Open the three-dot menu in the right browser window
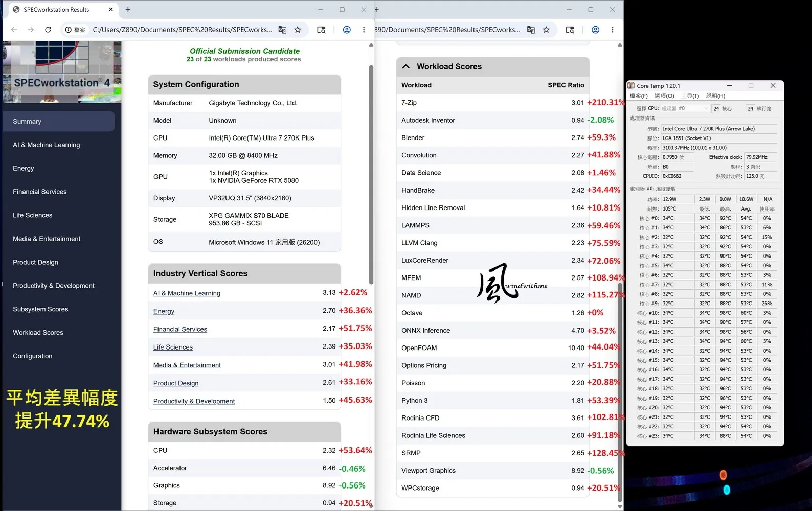The image size is (812, 511). pos(612,30)
